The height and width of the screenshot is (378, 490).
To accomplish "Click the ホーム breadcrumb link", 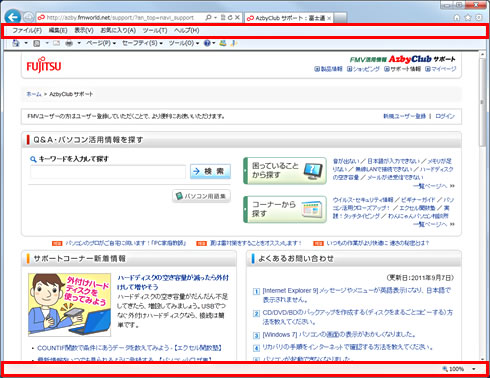I will click(x=34, y=94).
